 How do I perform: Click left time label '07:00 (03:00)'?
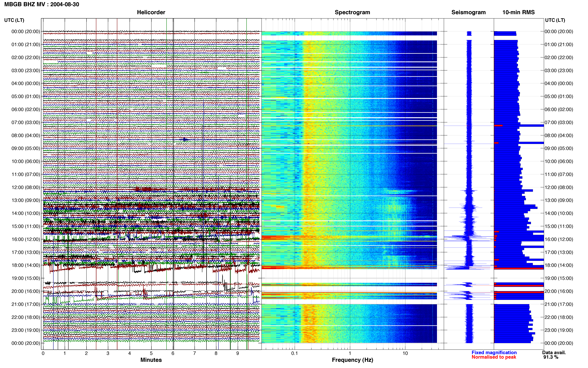tap(26, 122)
